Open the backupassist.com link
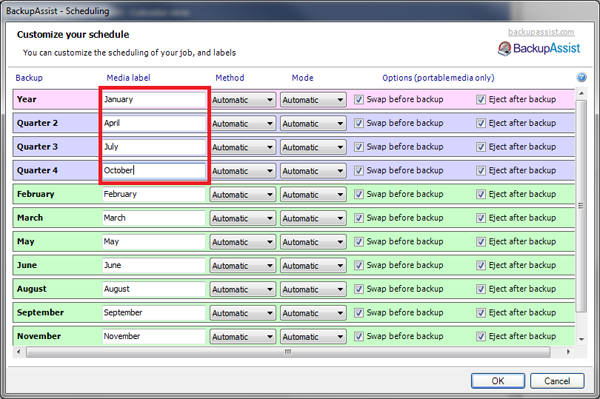The width and height of the screenshot is (600, 399). pos(541,32)
